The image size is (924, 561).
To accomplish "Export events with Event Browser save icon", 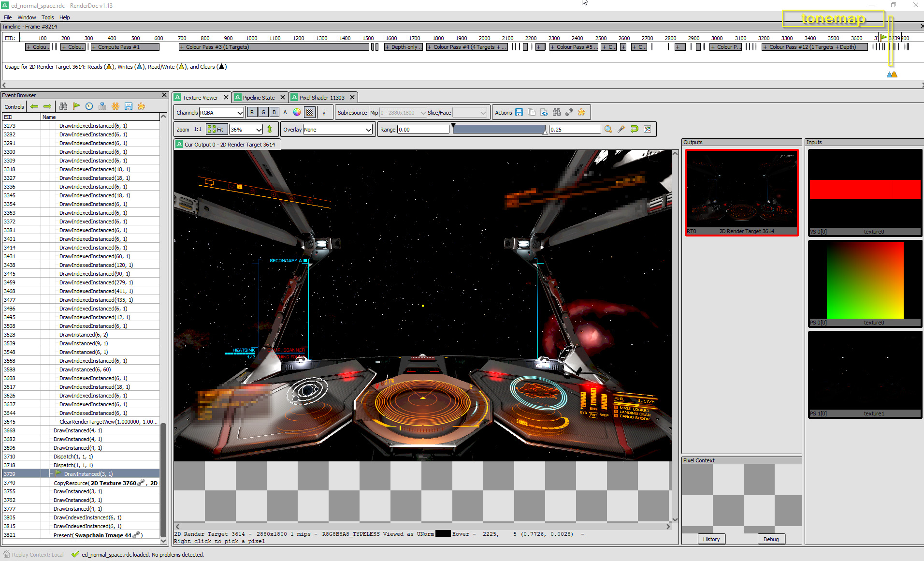I will coord(129,106).
